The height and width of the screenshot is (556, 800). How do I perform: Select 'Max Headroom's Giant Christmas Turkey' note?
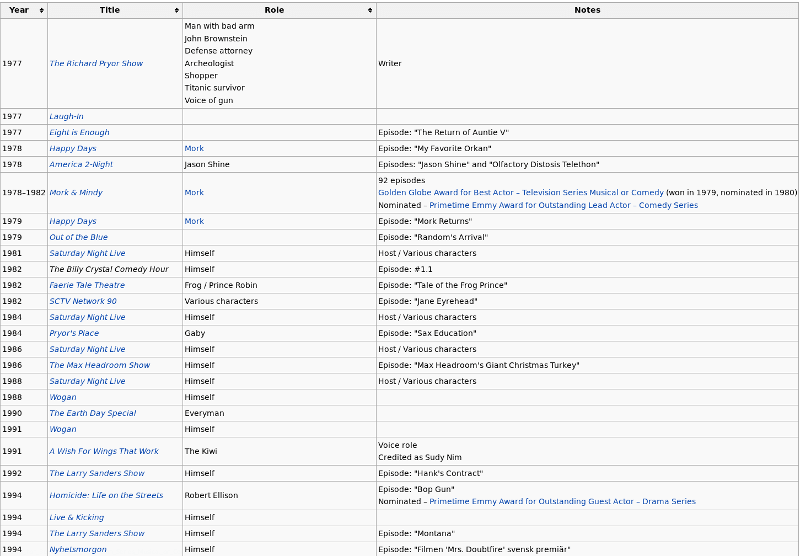tap(479, 365)
